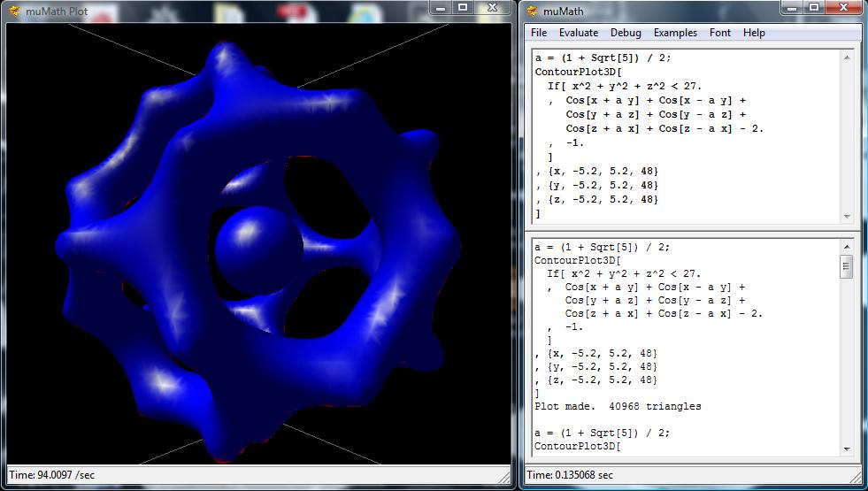
Task: Click the output pane scrollbar thumb
Action: [847, 267]
